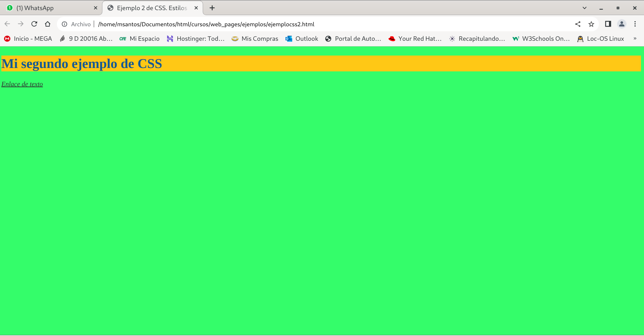The height and width of the screenshot is (336, 644).
Task: Close the WhatsApp tab
Action: pyautogui.click(x=96, y=8)
